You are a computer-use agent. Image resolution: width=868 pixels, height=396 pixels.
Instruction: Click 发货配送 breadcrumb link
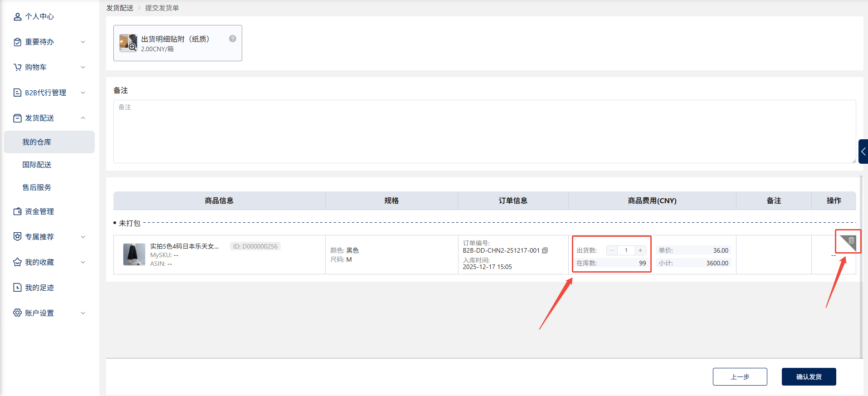click(x=120, y=8)
